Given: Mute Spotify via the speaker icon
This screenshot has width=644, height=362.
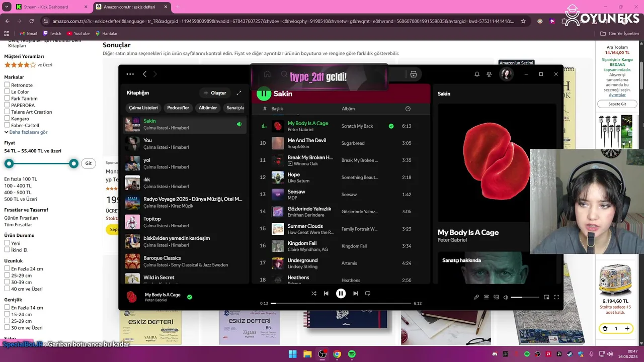Looking at the screenshot, I should point(506,297).
